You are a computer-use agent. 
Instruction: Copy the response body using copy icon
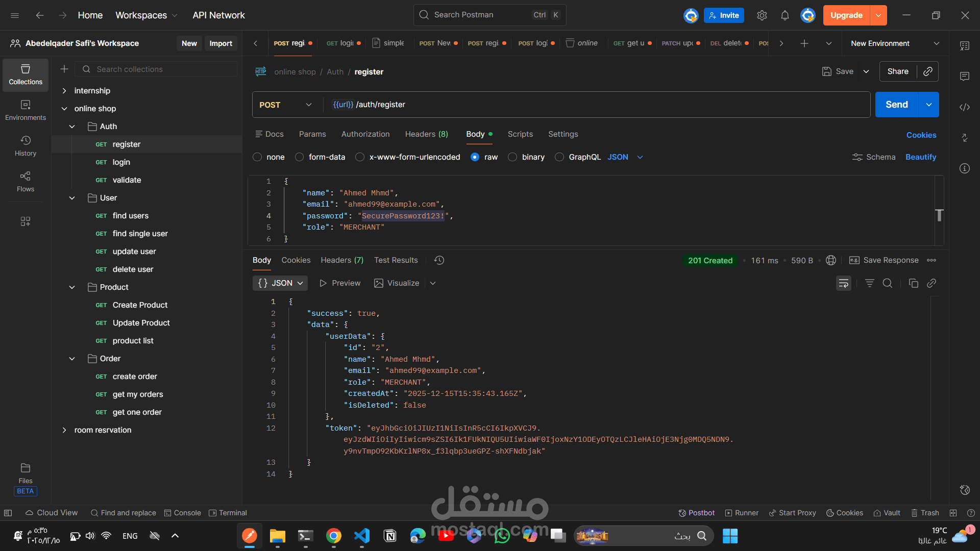[x=913, y=283]
